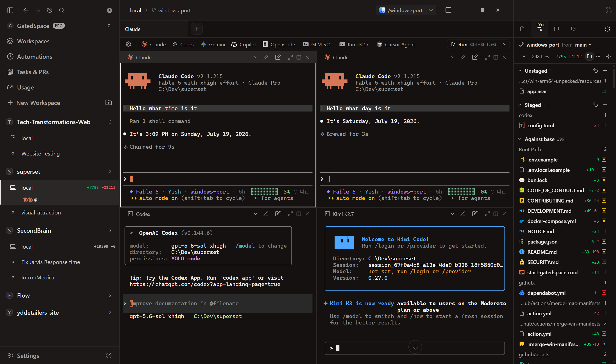The width and height of the screenshot is (616, 364).
Task: Split the Kimi K2.7 pane
Action: coord(496,214)
